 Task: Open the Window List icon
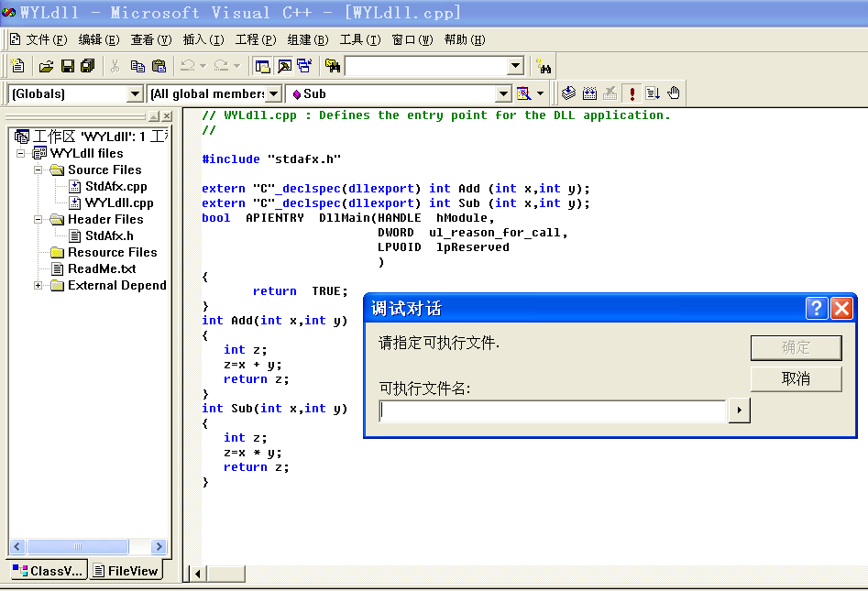coord(305,66)
